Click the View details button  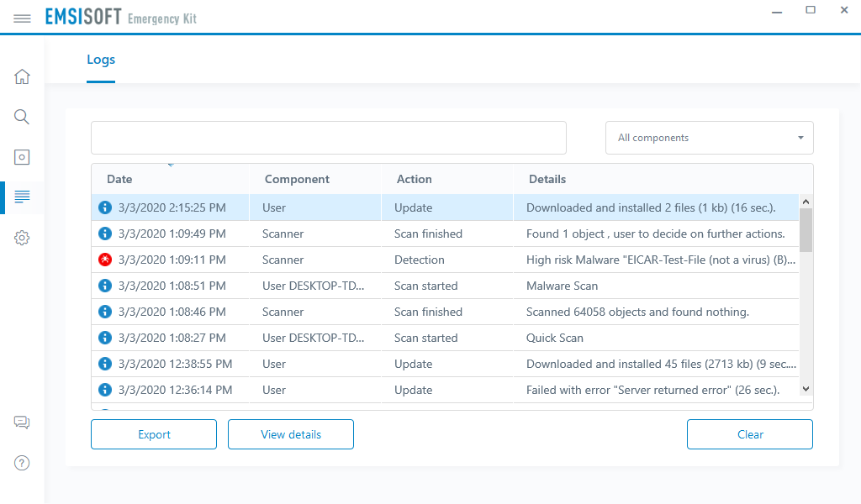pyautogui.click(x=291, y=434)
